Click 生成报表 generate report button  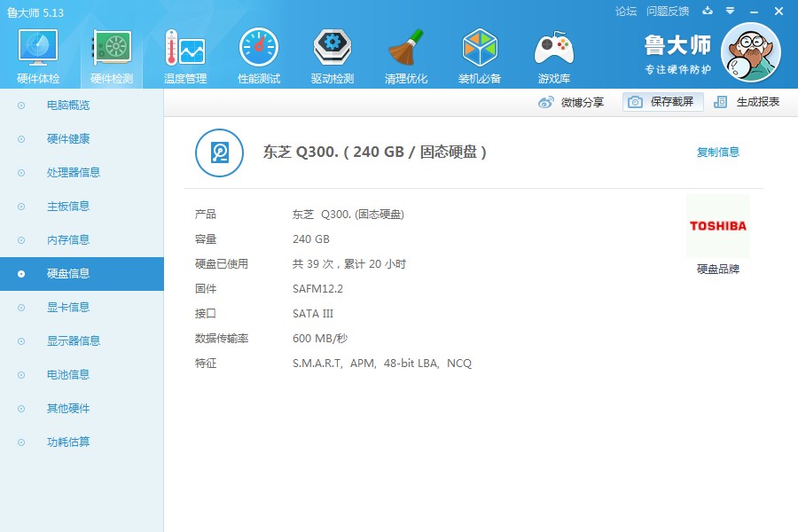747,102
